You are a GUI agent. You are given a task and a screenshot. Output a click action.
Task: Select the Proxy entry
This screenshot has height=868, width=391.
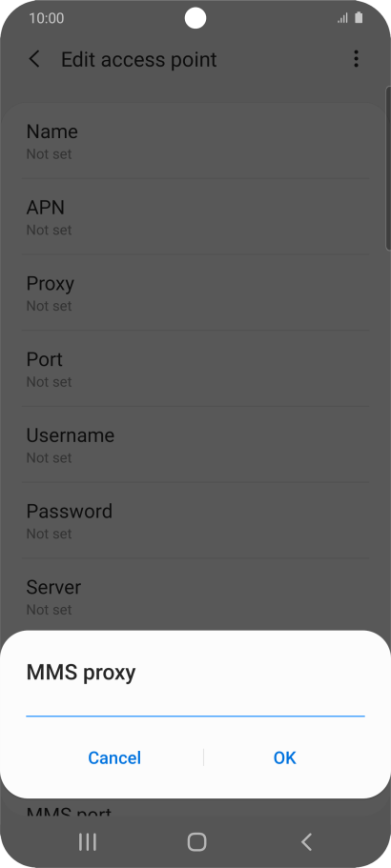click(x=195, y=293)
